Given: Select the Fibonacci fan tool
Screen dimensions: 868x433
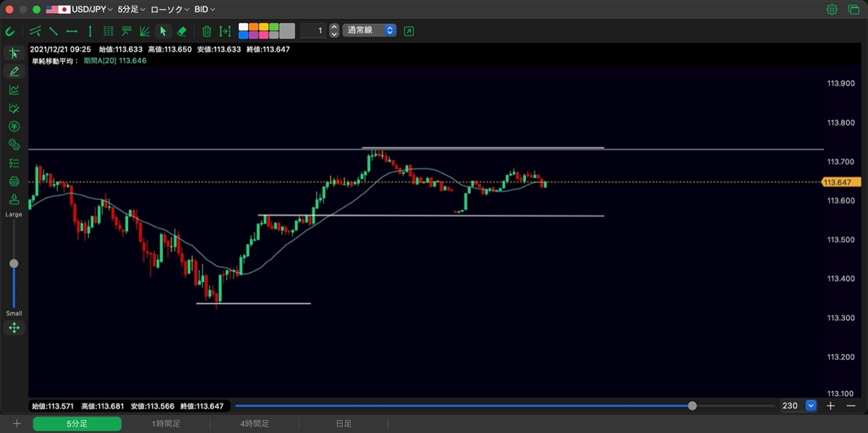Looking at the screenshot, I should tap(145, 31).
